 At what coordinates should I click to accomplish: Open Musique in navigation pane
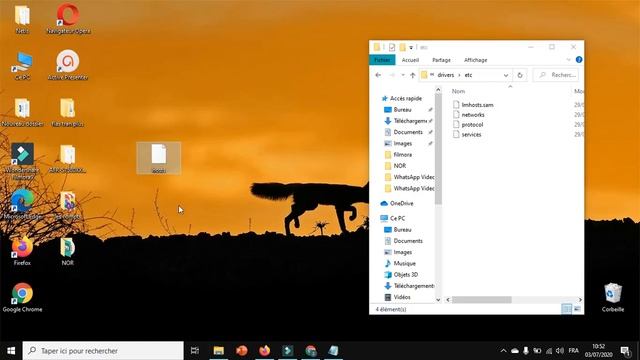400,263
